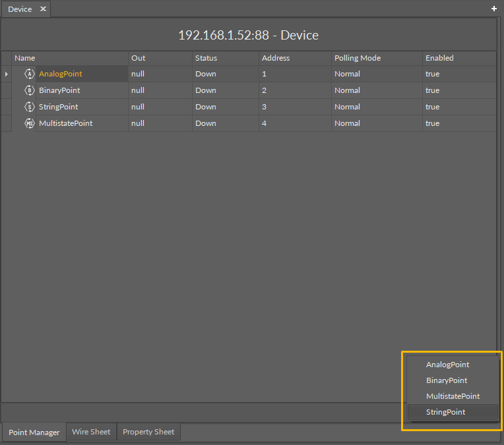
Task: Sort by the Name column header
Action: point(25,58)
